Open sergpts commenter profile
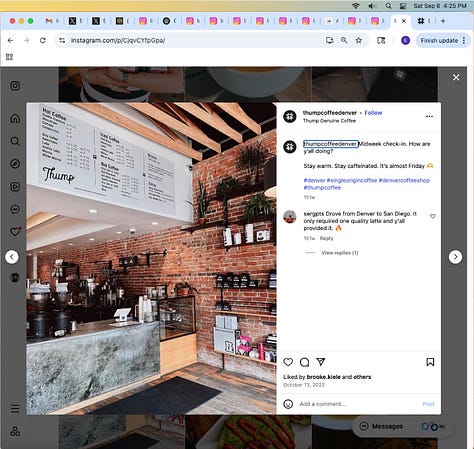Viewport: 474px width, 449px height. click(x=314, y=214)
